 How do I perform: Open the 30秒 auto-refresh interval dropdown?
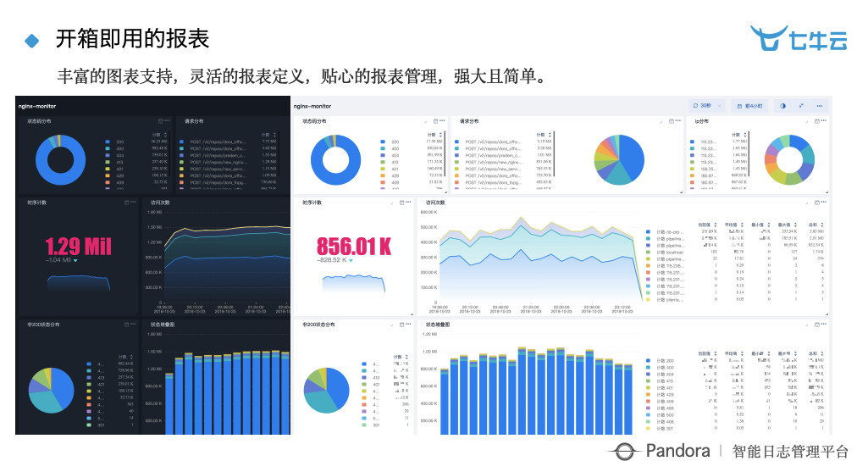(707, 106)
